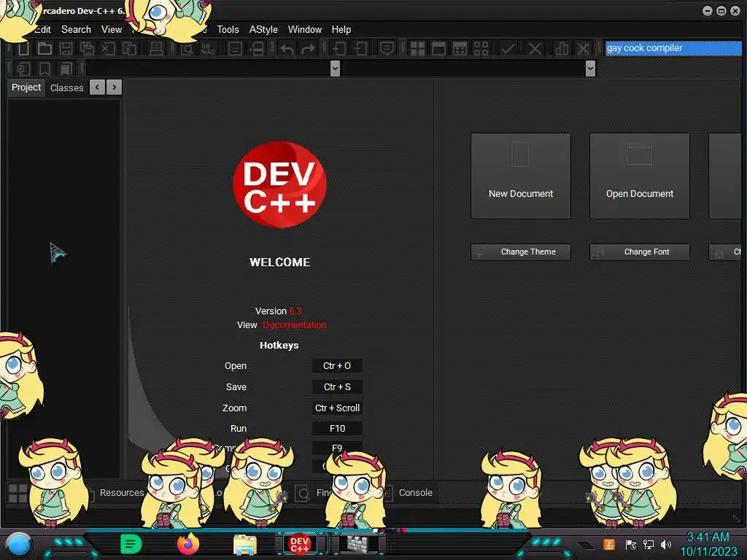Viewport: 747px width, 560px height.
Task: Click the red 6.3 version link
Action: point(295,311)
